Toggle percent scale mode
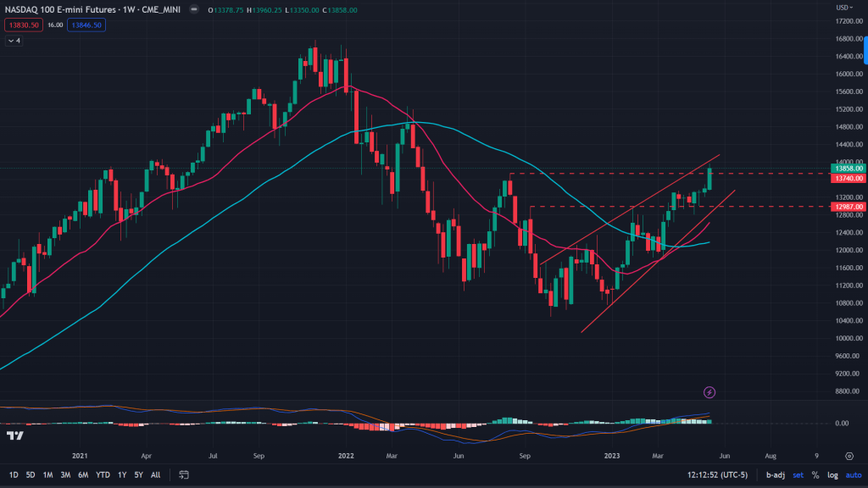The height and width of the screenshot is (488, 868). click(x=815, y=474)
